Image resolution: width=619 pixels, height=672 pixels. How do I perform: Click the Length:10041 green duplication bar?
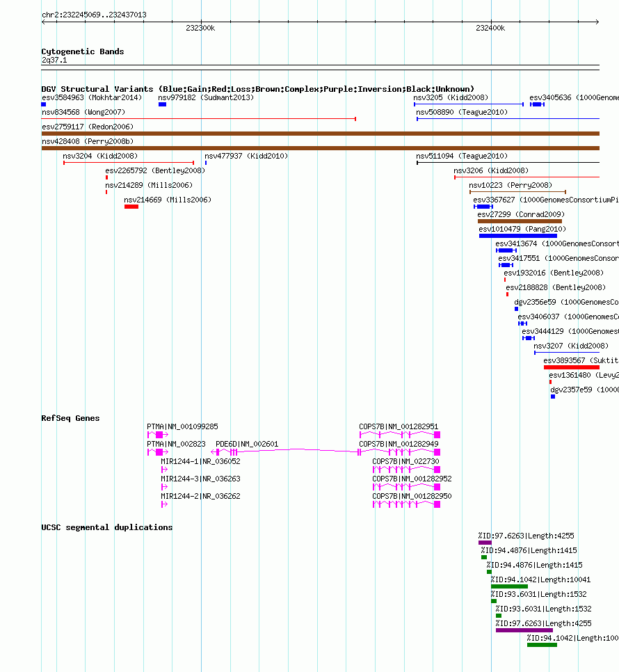pos(509,586)
